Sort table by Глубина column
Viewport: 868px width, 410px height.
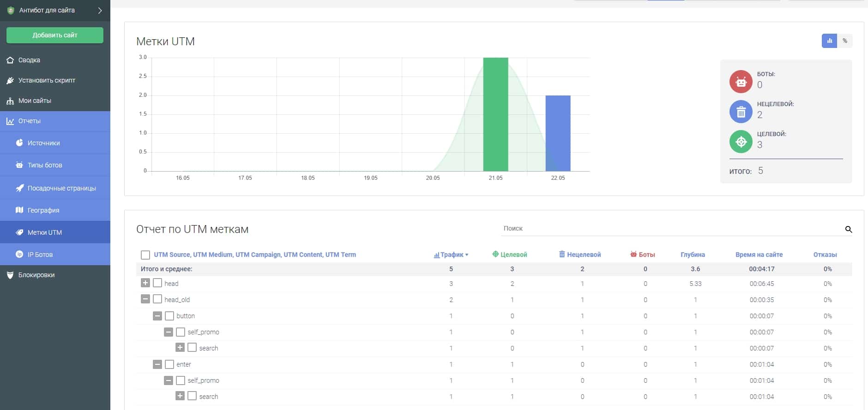click(693, 255)
